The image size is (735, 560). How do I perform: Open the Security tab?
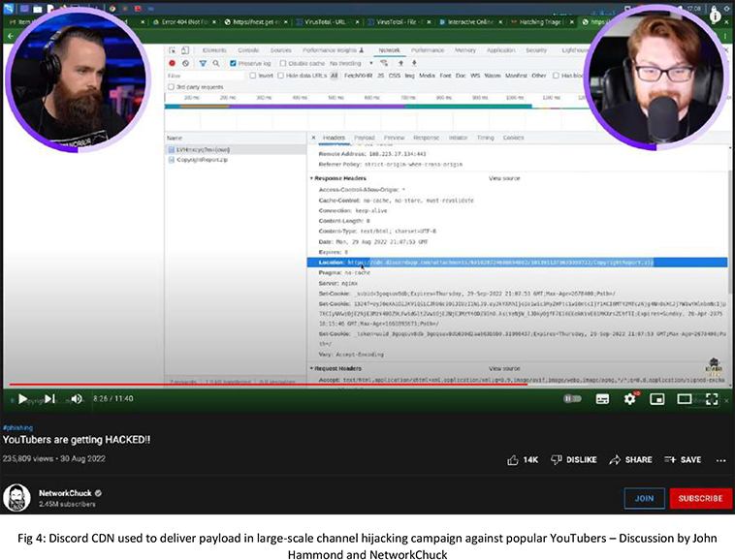(536, 50)
